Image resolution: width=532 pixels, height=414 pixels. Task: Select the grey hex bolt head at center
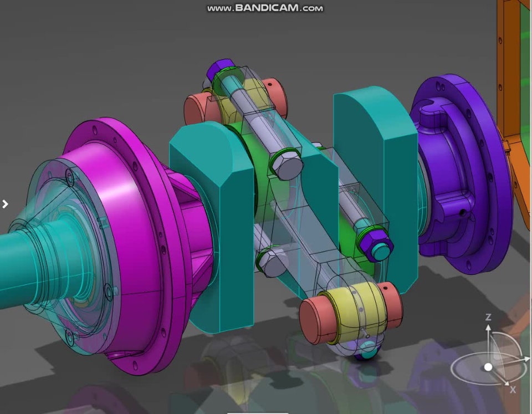[x=287, y=165]
